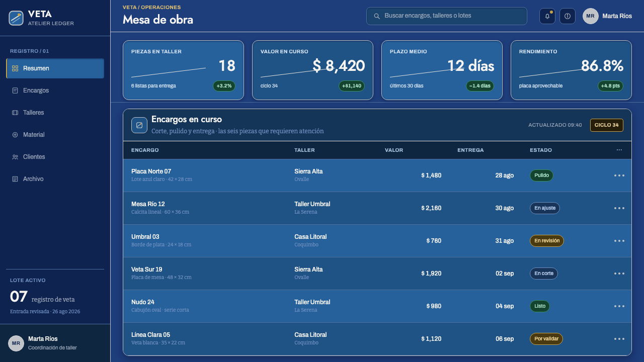The width and height of the screenshot is (644, 362).
Task: Click the Por validar status pill
Action: pyautogui.click(x=546, y=339)
